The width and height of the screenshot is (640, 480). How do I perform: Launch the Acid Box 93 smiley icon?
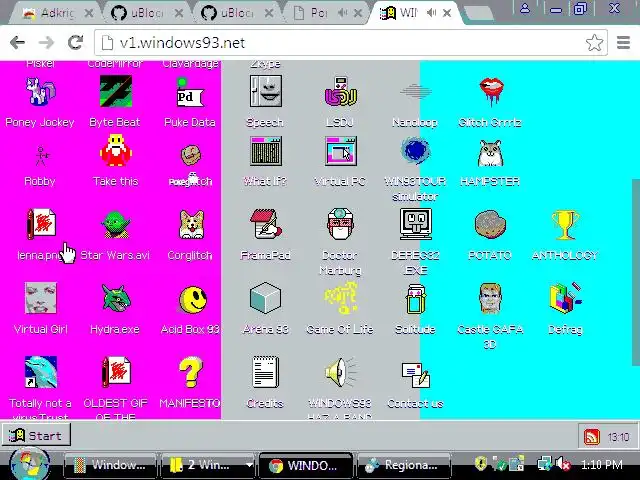pos(193,300)
